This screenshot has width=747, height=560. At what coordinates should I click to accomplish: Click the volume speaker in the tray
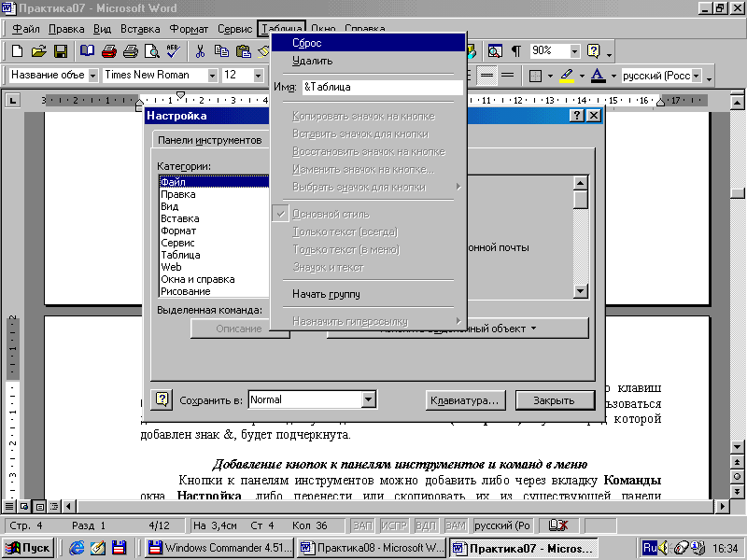(x=664, y=548)
